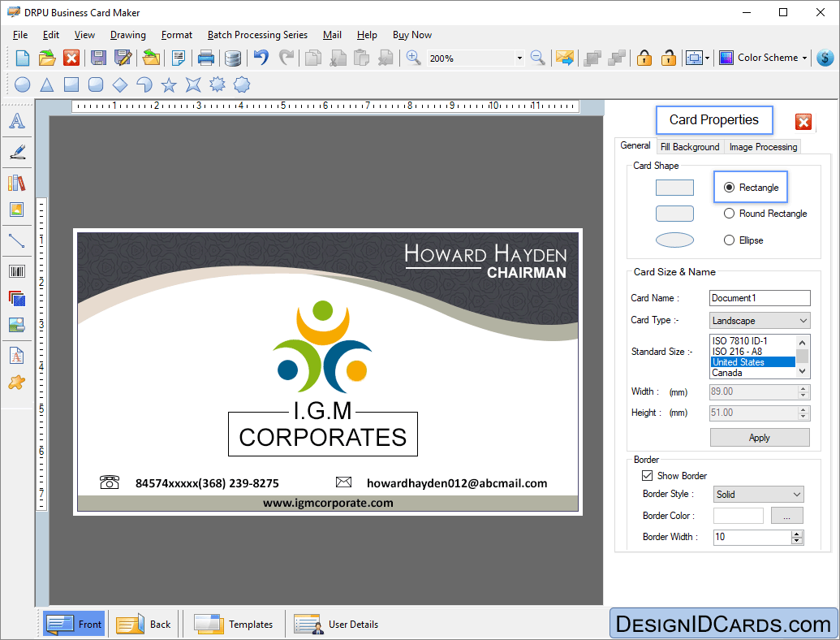The height and width of the screenshot is (640, 840).
Task: Click the zoom out magnifier
Action: click(x=537, y=58)
